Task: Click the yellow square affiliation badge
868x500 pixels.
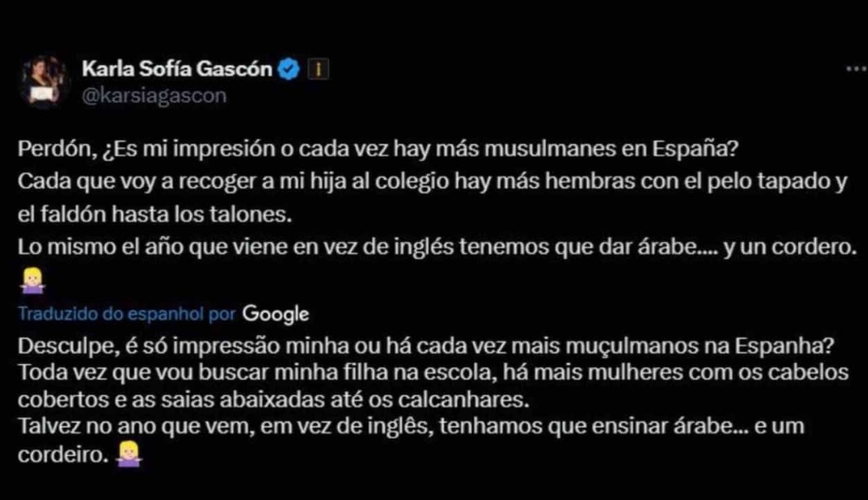Action: point(317,70)
